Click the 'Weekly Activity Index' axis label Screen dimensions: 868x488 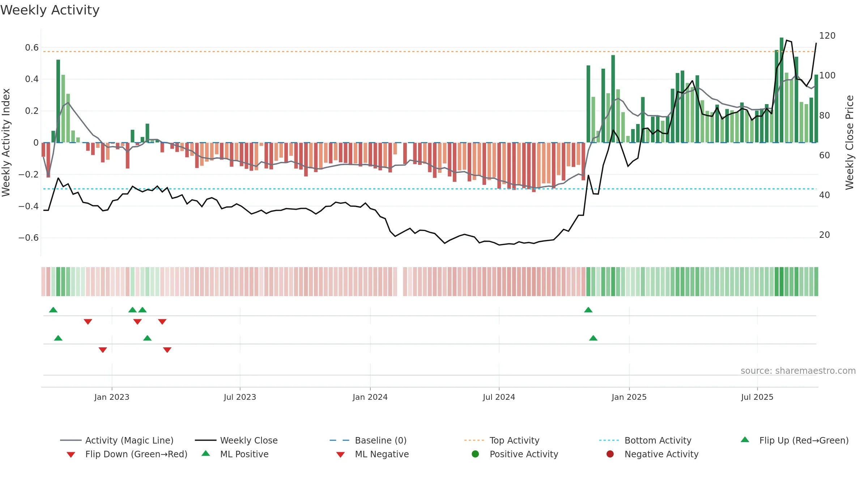(6, 142)
